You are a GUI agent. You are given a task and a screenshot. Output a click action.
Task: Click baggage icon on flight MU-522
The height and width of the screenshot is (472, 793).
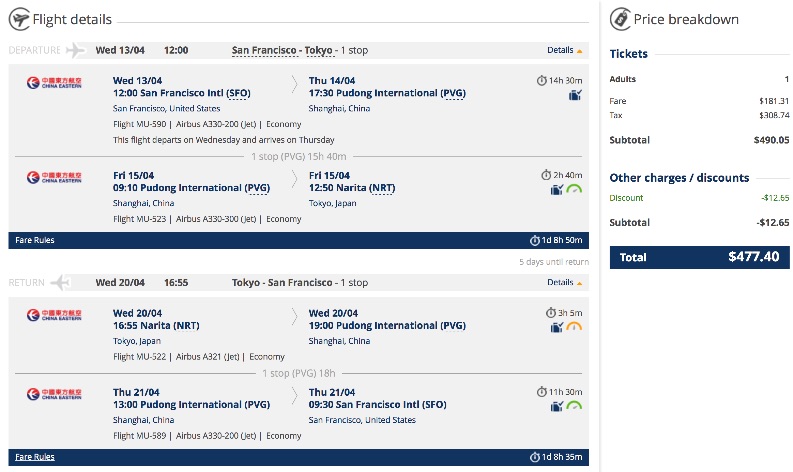(556, 327)
